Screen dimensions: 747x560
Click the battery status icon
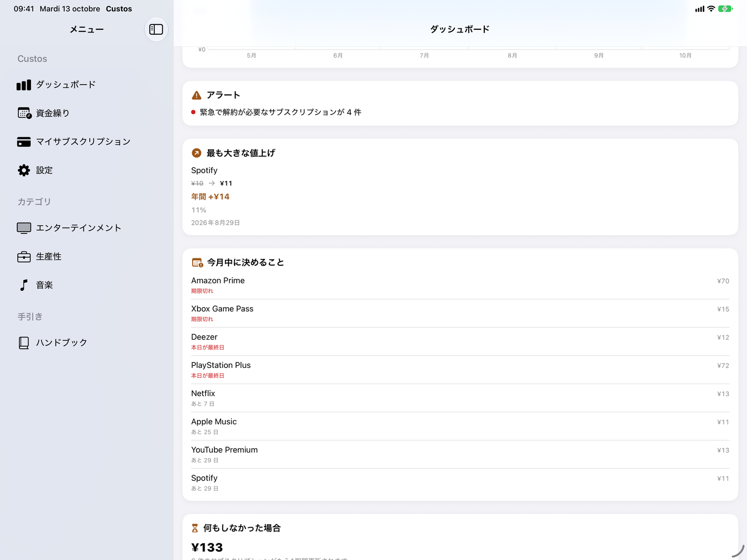725,9
